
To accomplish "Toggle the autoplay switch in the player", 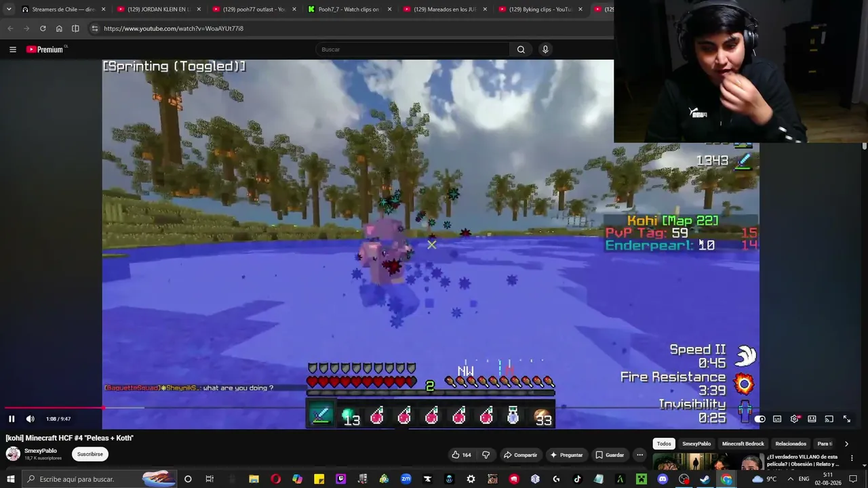I will [x=760, y=419].
